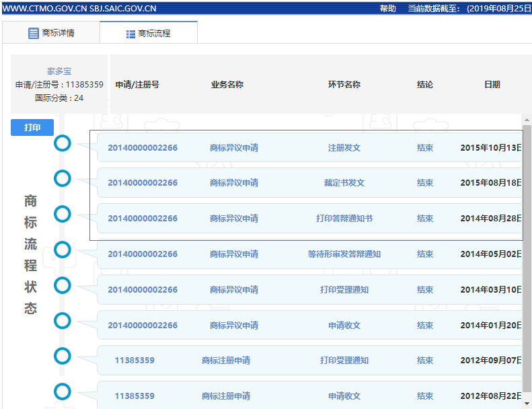Click the 商标详情 document icon
The width and height of the screenshot is (532, 409).
pyautogui.click(x=33, y=33)
